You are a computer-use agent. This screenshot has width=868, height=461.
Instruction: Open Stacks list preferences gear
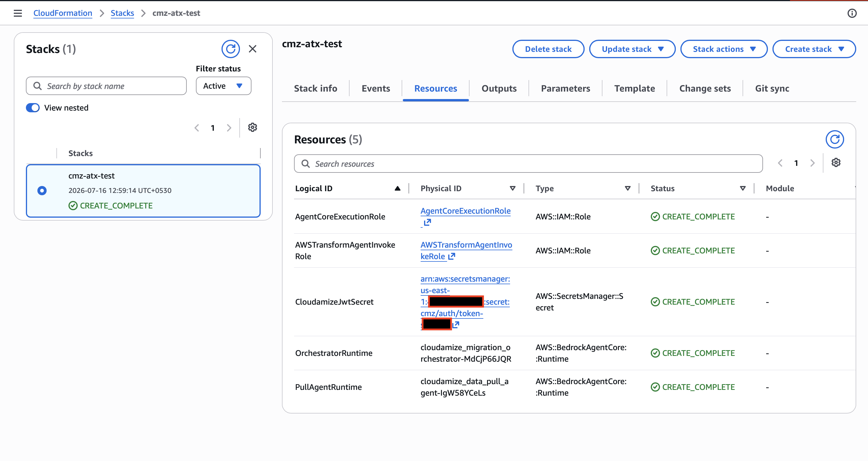point(252,128)
